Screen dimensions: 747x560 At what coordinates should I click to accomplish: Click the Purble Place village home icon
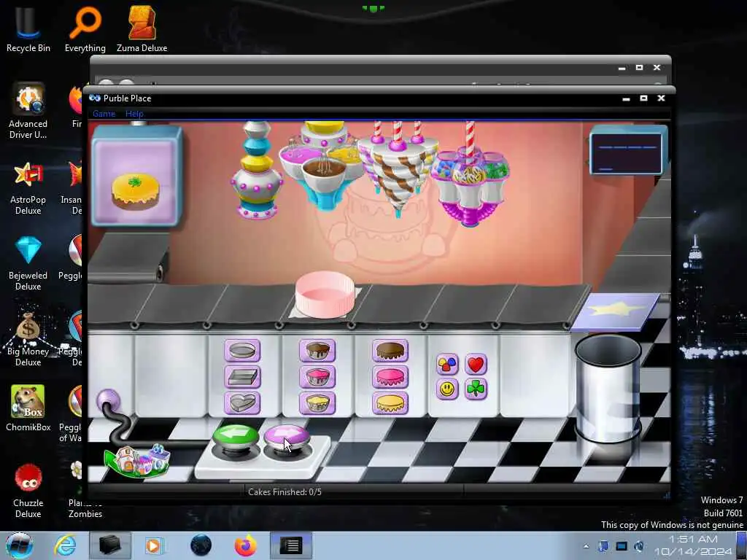(x=138, y=460)
